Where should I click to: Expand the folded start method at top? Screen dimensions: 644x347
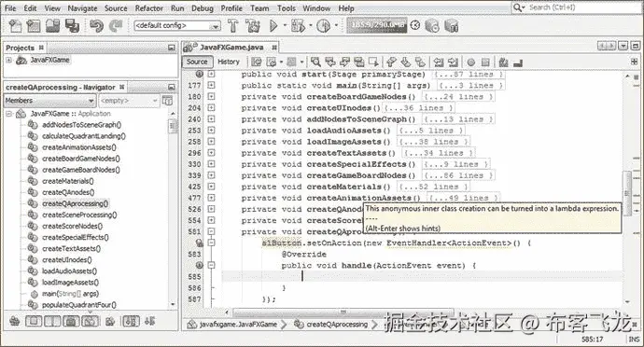click(x=211, y=74)
